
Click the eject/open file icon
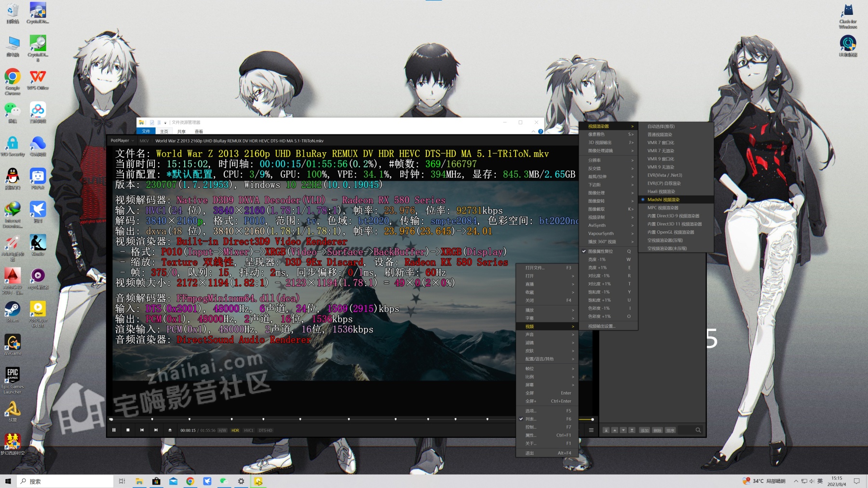point(170,430)
